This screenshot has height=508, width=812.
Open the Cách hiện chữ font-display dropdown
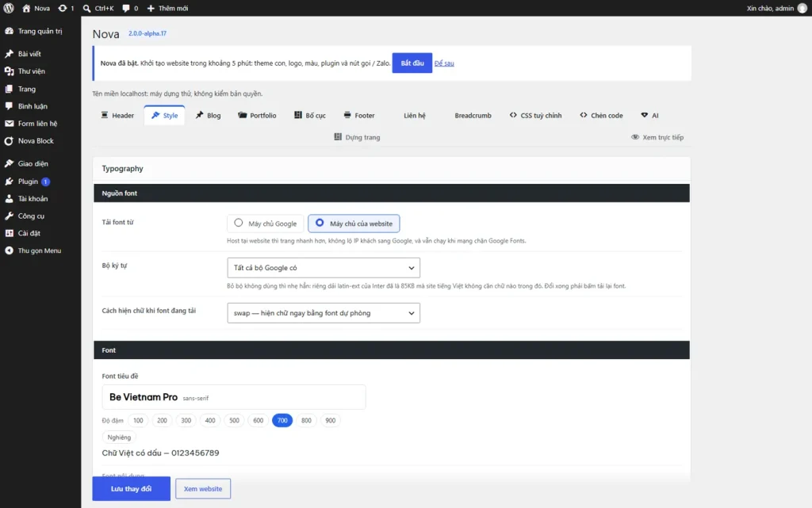pyautogui.click(x=324, y=313)
